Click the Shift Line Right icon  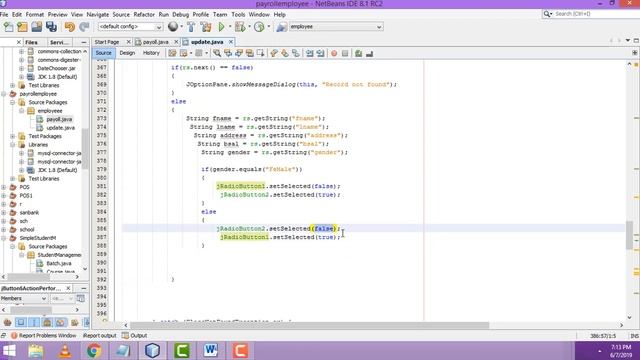[x=320, y=53]
